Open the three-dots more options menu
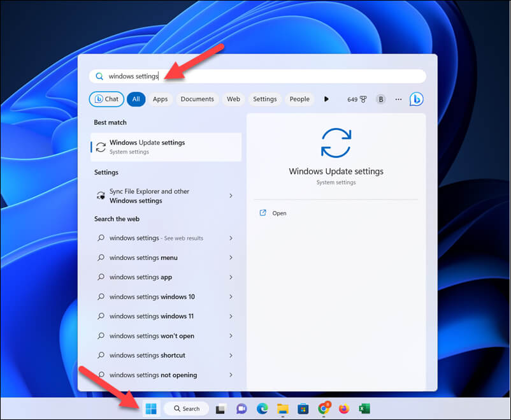The width and height of the screenshot is (511, 420). click(x=398, y=99)
